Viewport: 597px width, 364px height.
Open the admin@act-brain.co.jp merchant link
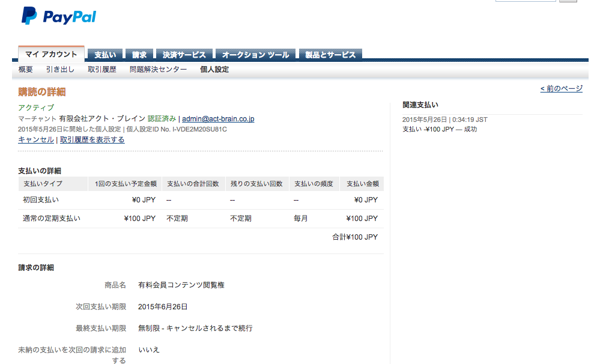pos(217,118)
